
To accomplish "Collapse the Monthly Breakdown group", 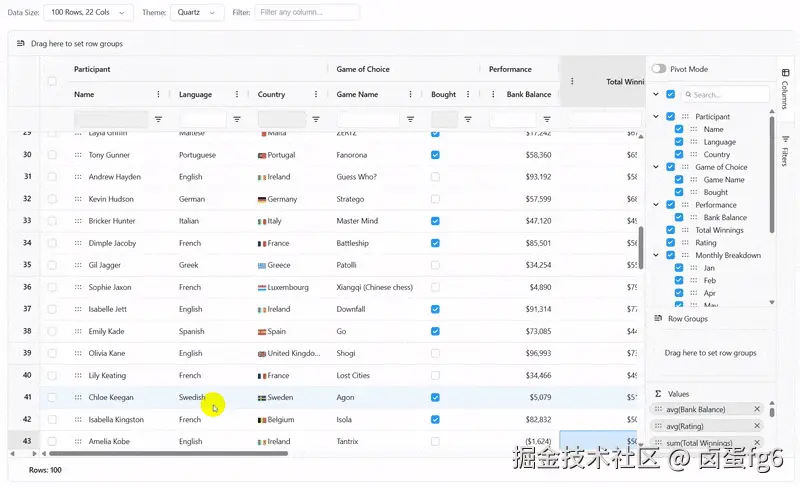I will [x=656, y=255].
